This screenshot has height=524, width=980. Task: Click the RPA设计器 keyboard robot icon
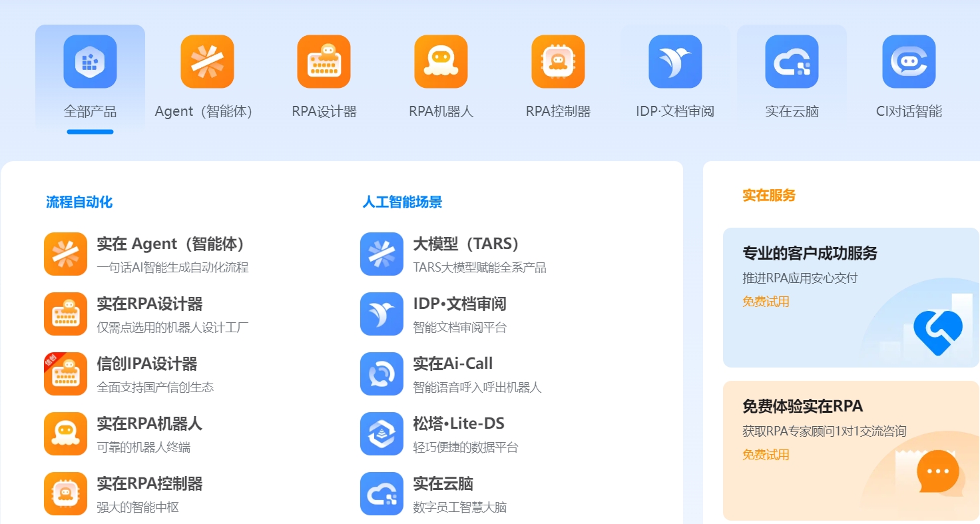pyautogui.click(x=324, y=61)
